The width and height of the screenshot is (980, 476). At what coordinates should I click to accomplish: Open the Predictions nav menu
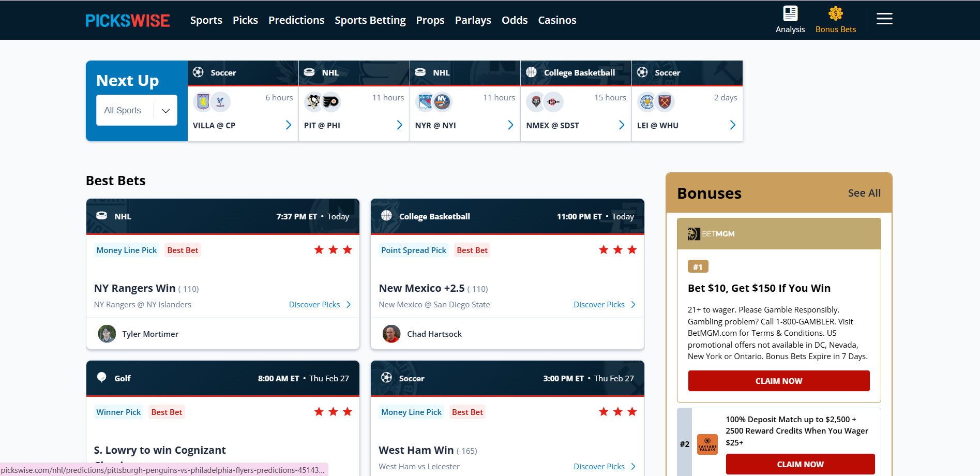click(296, 20)
